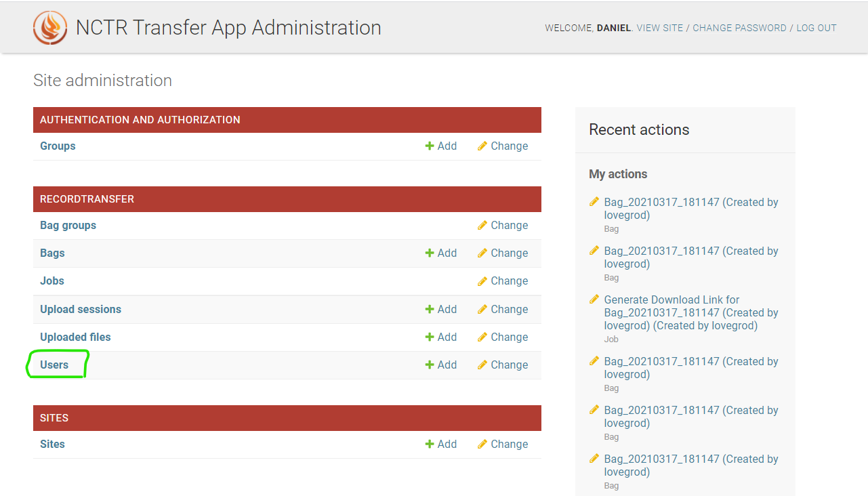The width and height of the screenshot is (868, 496).
Task: Click the pencil icon in Jobs row
Action: pyautogui.click(x=482, y=281)
